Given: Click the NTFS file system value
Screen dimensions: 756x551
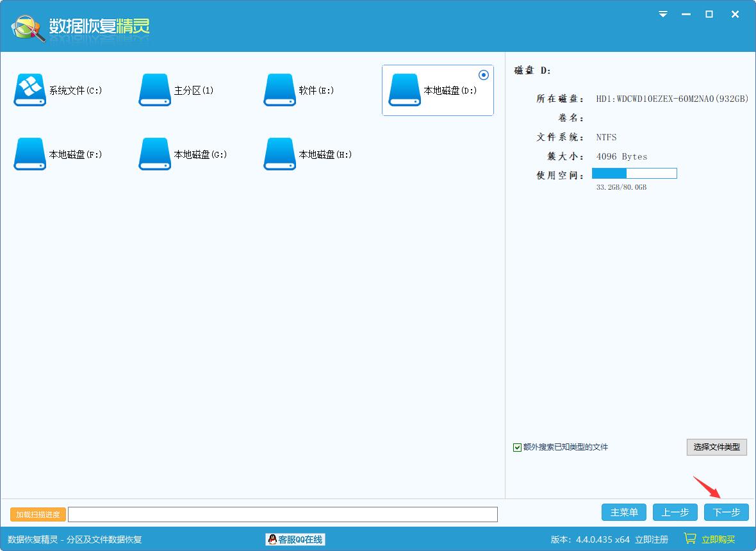Looking at the screenshot, I should (x=606, y=137).
